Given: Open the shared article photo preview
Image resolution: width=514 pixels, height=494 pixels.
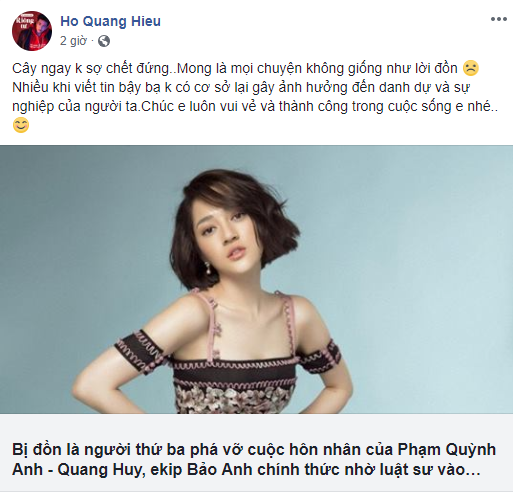Looking at the screenshot, I should pyautogui.click(x=256, y=279).
